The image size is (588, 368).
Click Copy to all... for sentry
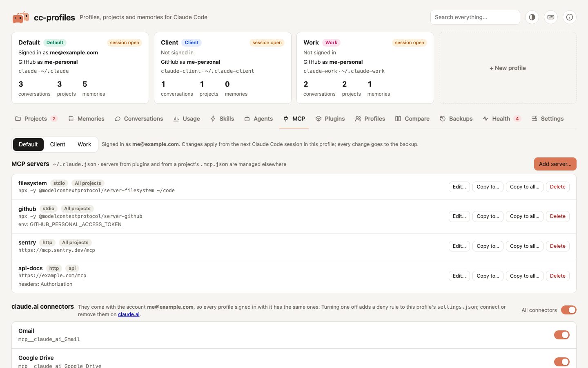pyautogui.click(x=525, y=246)
